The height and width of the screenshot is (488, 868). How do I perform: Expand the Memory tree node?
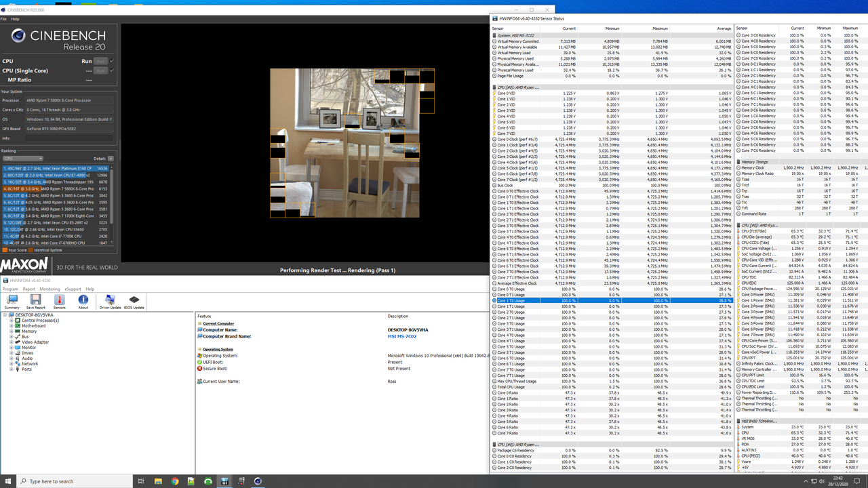coord(12,331)
